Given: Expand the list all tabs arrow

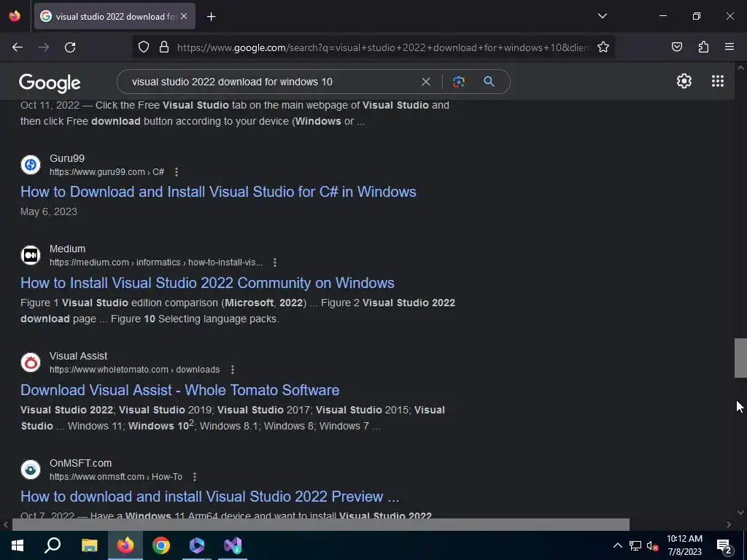Looking at the screenshot, I should (x=602, y=16).
